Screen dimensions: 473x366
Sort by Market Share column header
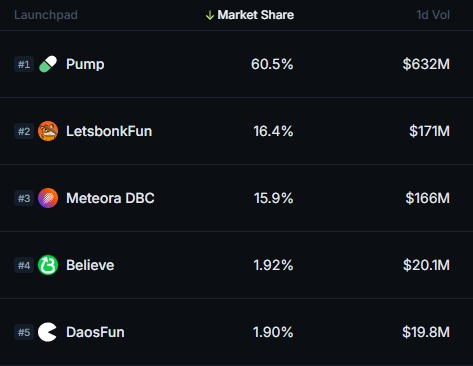pyautogui.click(x=256, y=15)
